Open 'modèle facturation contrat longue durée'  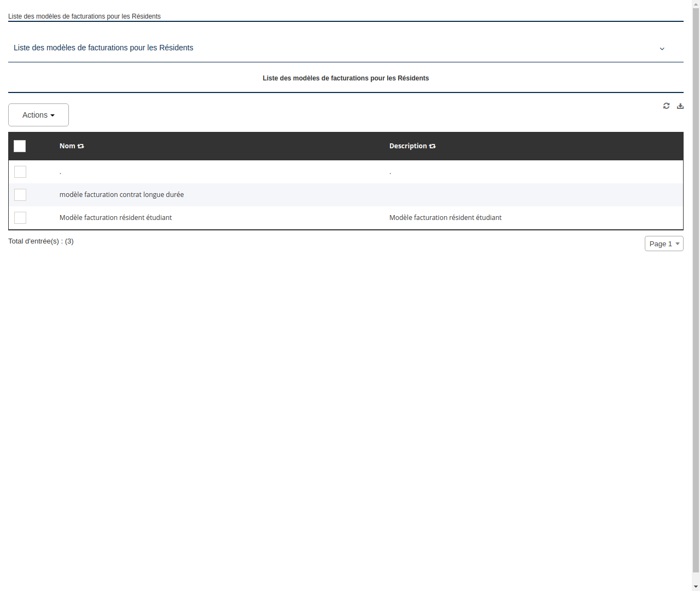(121, 194)
